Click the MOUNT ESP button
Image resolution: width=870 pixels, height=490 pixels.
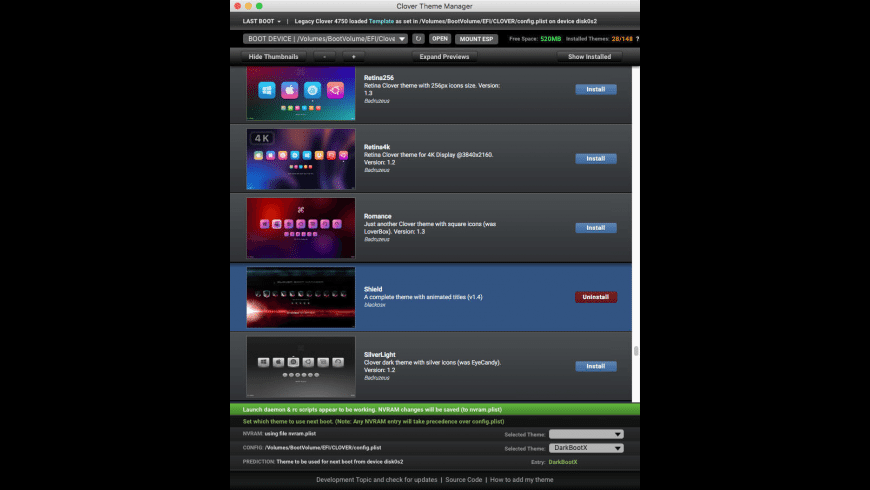point(476,39)
